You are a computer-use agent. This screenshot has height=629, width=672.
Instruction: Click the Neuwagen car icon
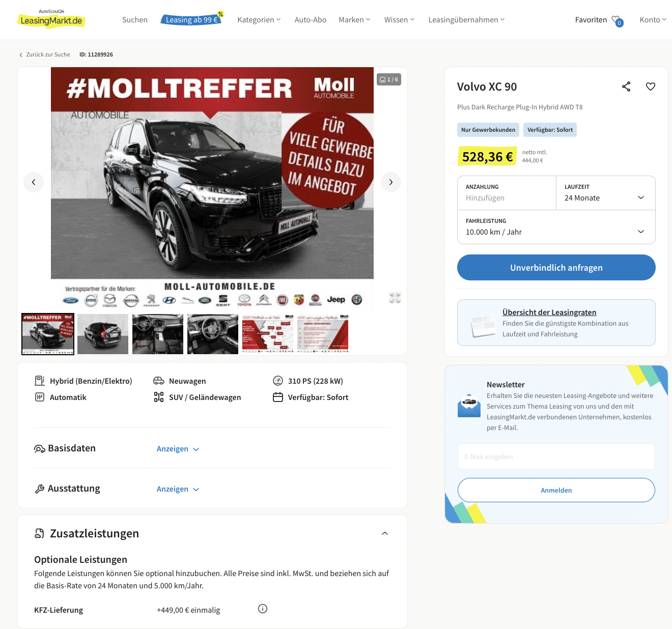click(x=159, y=381)
